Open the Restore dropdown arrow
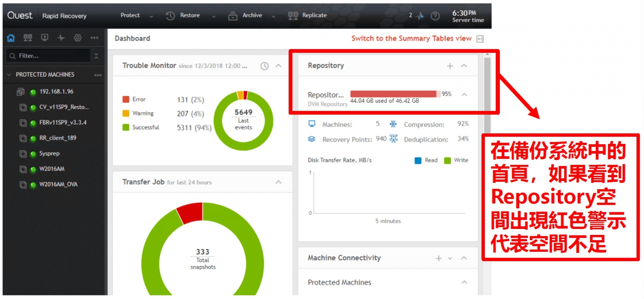 (214, 17)
